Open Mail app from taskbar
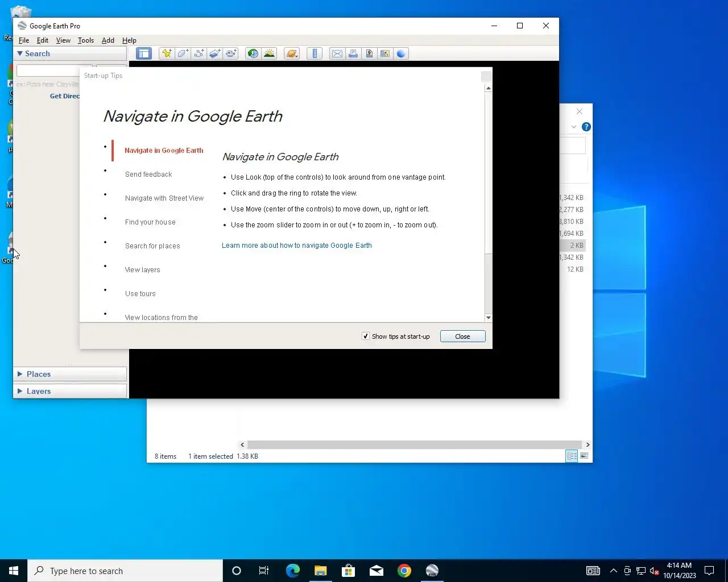This screenshot has width=728, height=582. click(x=376, y=571)
